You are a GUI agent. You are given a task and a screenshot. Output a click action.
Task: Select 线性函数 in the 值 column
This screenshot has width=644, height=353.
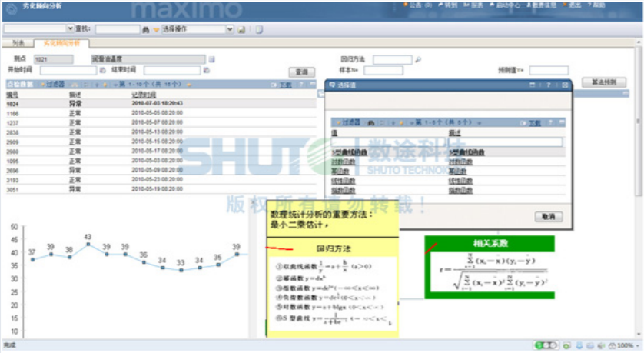(344, 181)
